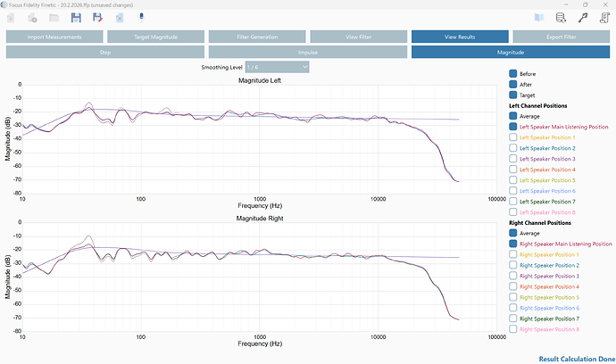
Task: Click the add-project icon with plus sign
Action: point(32,18)
